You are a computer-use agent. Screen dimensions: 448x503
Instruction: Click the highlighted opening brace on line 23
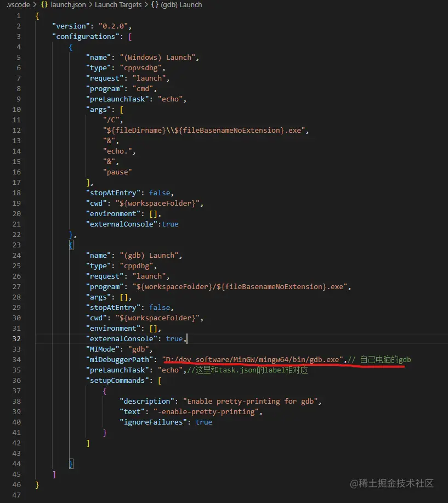coord(71,245)
